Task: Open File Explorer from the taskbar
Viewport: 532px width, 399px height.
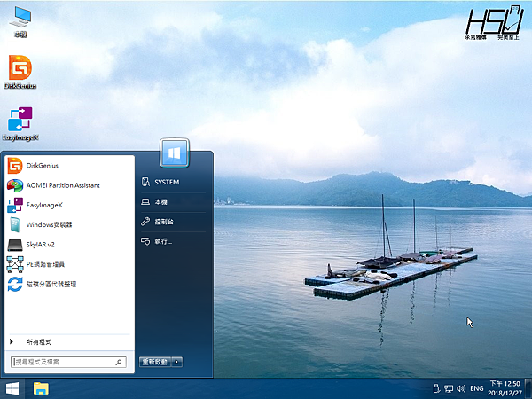Action: 41,389
